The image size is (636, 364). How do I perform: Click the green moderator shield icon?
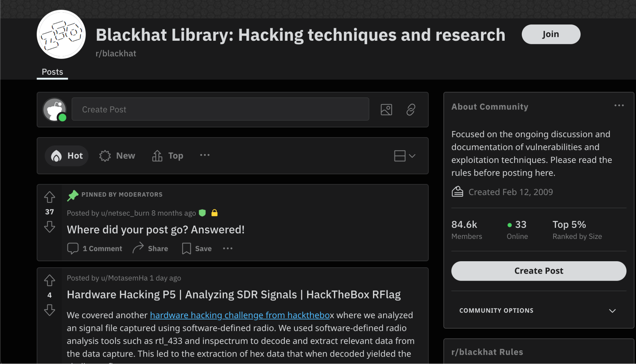pos(202,213)
